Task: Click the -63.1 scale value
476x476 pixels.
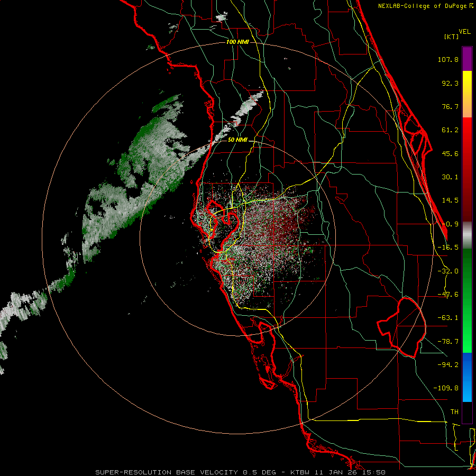Action: pyautogui.click(x=448, y=318)
